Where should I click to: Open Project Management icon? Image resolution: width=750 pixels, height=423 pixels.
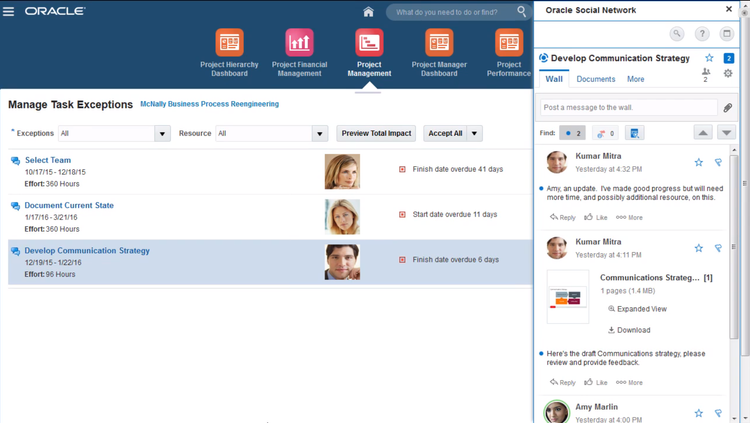coord(369,42)
